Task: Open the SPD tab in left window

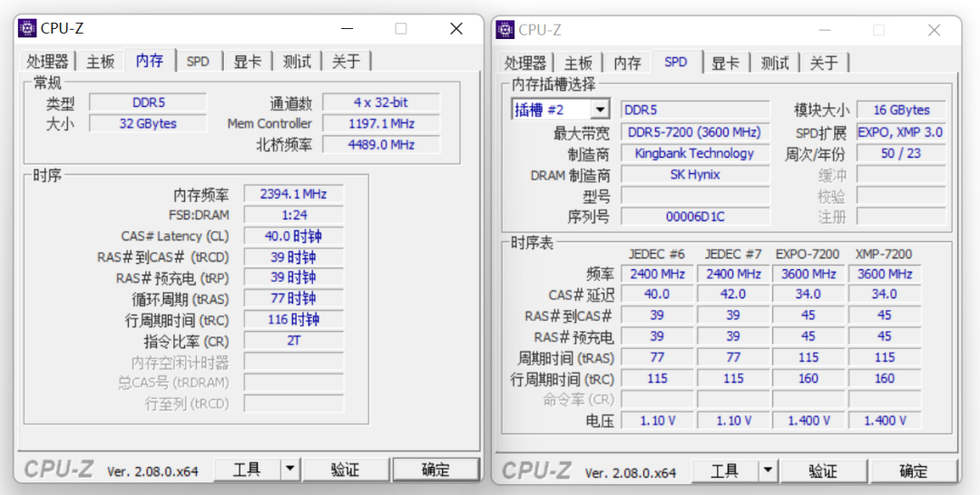Action: pos(198,61)
